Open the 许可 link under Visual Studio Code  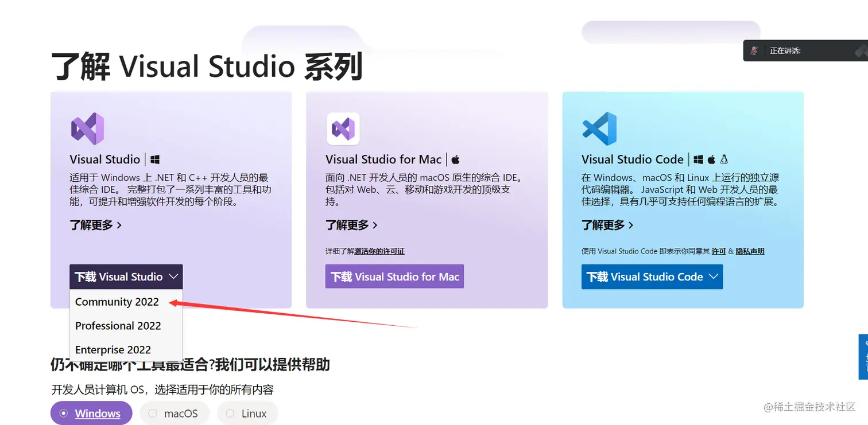point(719,251)
